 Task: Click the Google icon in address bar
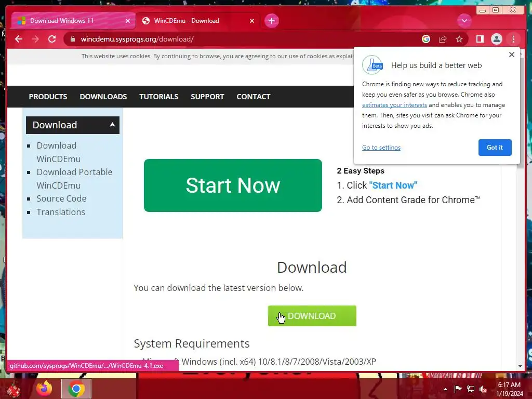tap(426, 39)
